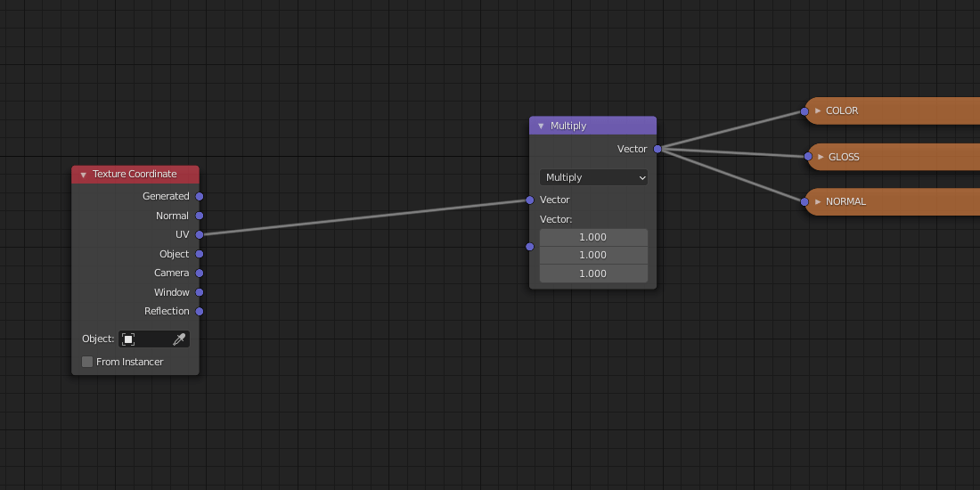The width and height of the screenshot is (980, 490).
Task: Click the Camera label
Action: click(x=172, y=274)
